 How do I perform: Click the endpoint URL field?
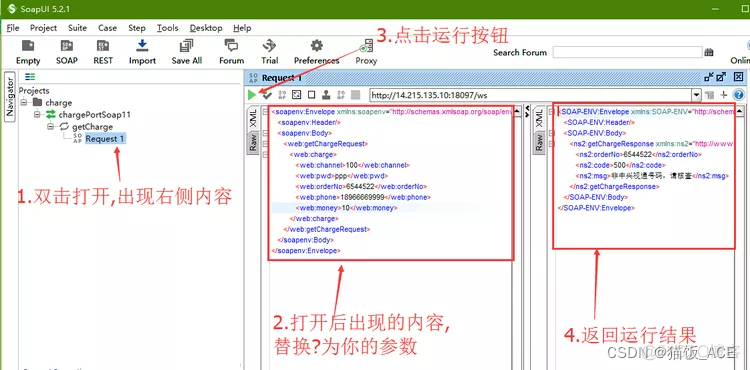click(x=530, y=95)
